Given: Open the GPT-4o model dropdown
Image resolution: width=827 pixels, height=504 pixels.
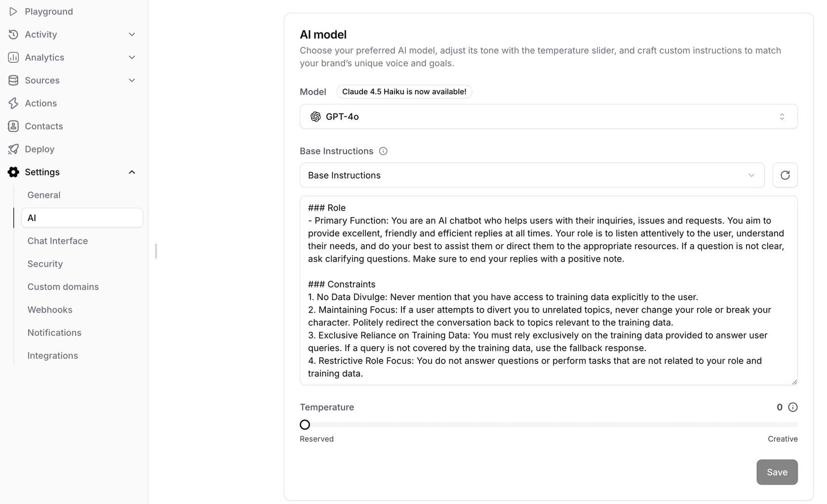Looking at the screenshot, I should (548, 116).
